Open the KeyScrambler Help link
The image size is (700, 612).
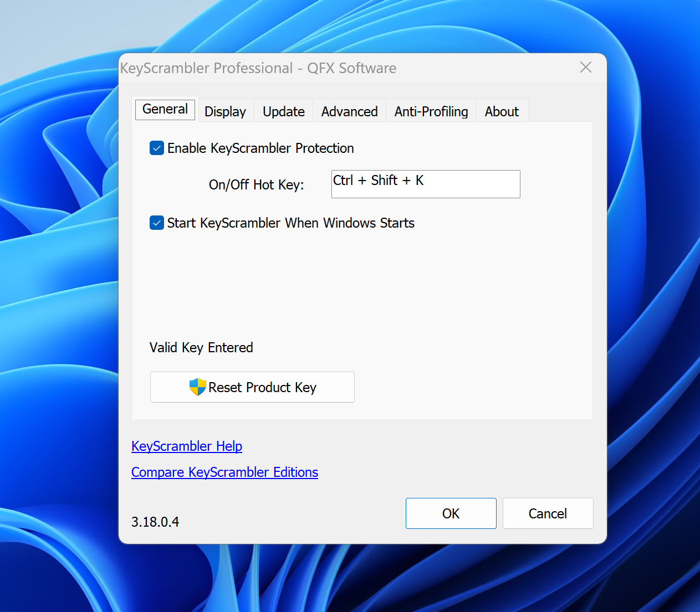(x=187, y=446)
